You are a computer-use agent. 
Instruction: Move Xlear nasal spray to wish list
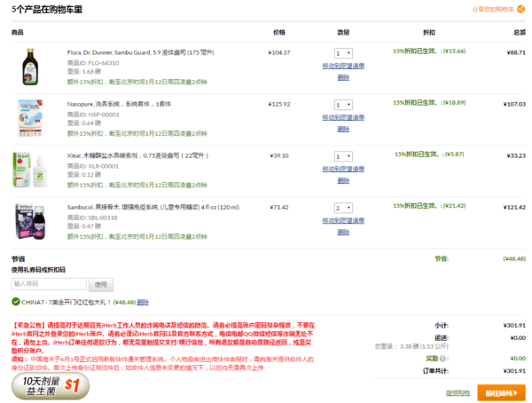pyautogui.click(x=343, y=169)
